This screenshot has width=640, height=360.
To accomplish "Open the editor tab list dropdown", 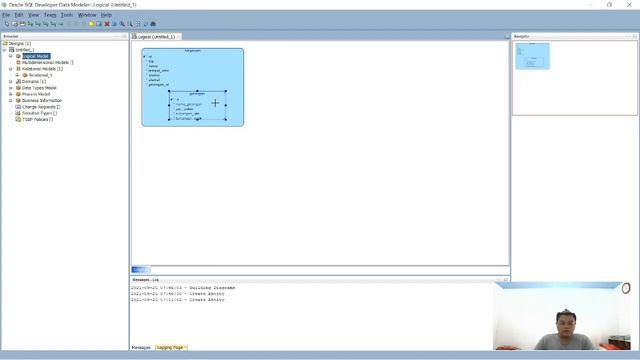I will click(x=507, y=37).
